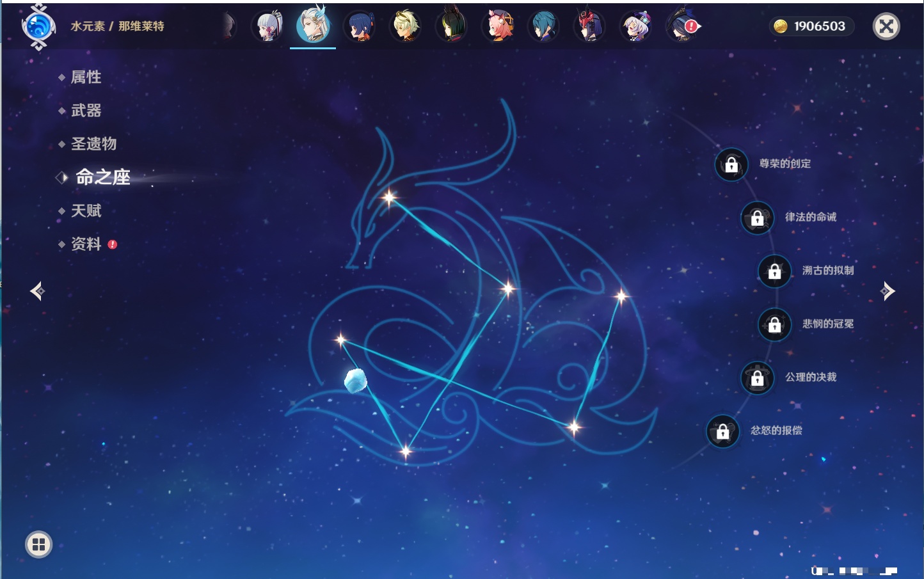
Task: Open the 属性 attributes tab
Action: point(86,77)
